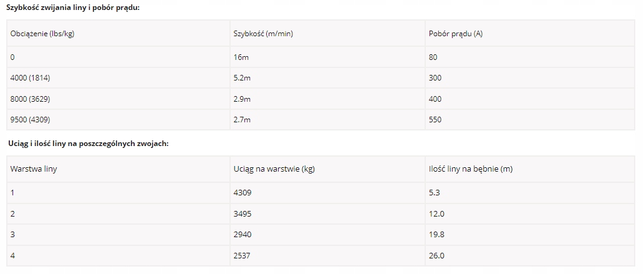Viewport: 644px width, 274px height.
Task: Select the 'Warstwa liny' column header
Action: pyautogui.click(x=34, y=169)
